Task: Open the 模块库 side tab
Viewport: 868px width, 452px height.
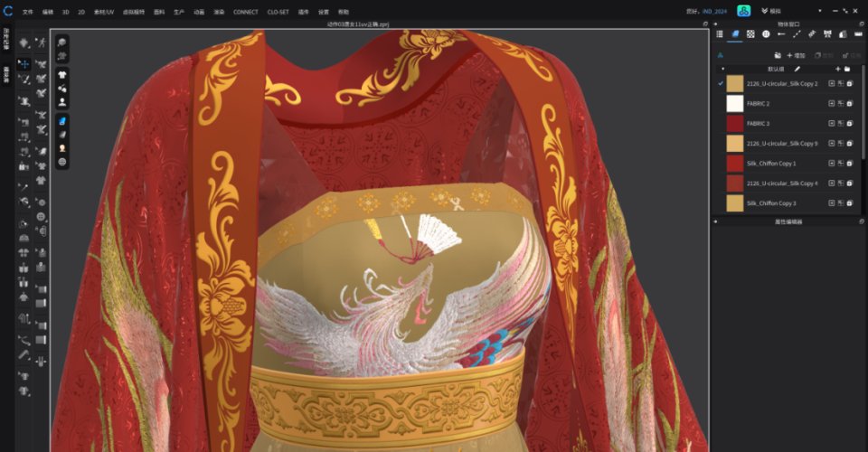Action: click(x=6, y=74)
